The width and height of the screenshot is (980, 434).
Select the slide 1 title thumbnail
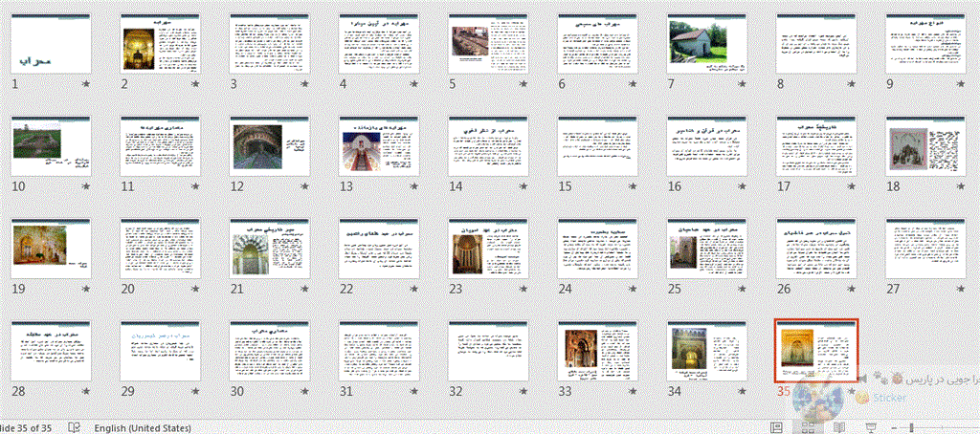(x=52, y=43)
